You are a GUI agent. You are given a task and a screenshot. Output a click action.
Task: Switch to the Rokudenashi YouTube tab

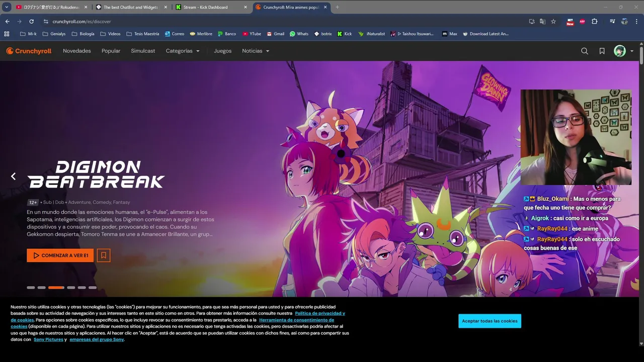coord(51,7)
